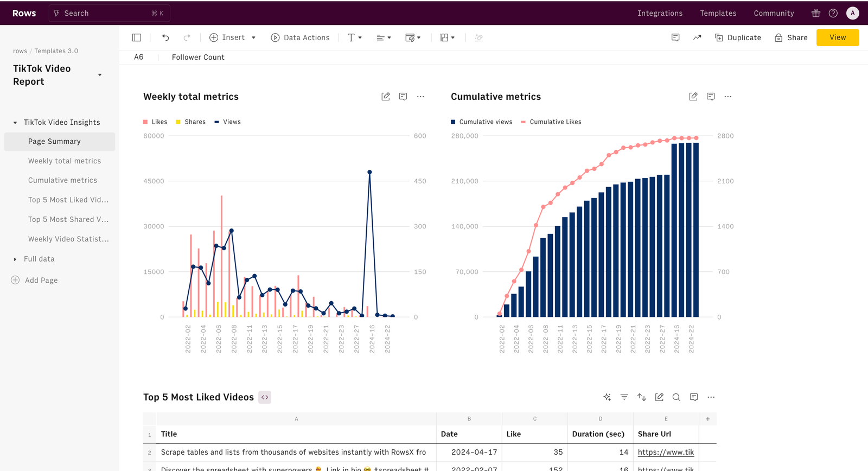Open the Integrations menu

(660, 13)
